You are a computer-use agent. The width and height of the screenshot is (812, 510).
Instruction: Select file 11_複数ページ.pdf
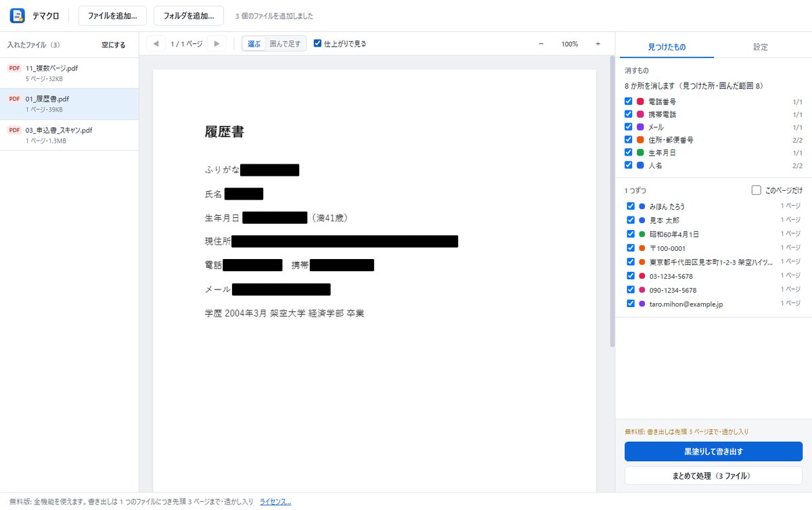pyautogui.click(x=69, y=73)
